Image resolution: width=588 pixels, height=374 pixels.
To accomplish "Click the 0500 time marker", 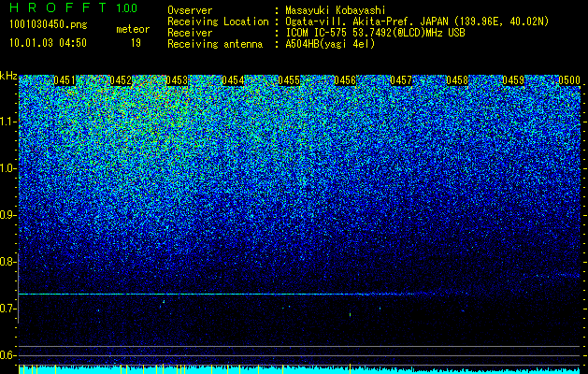I will pyautogui.click(x=569, y=80).
